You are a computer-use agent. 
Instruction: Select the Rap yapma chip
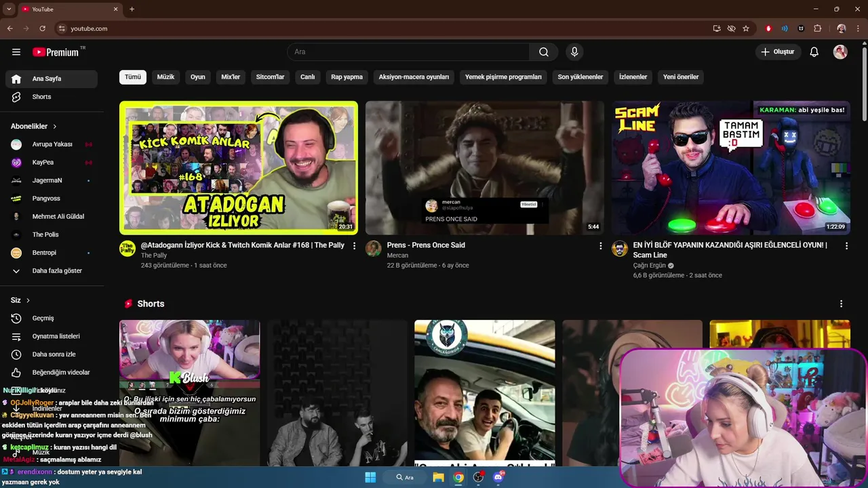[x=347, y=77]
